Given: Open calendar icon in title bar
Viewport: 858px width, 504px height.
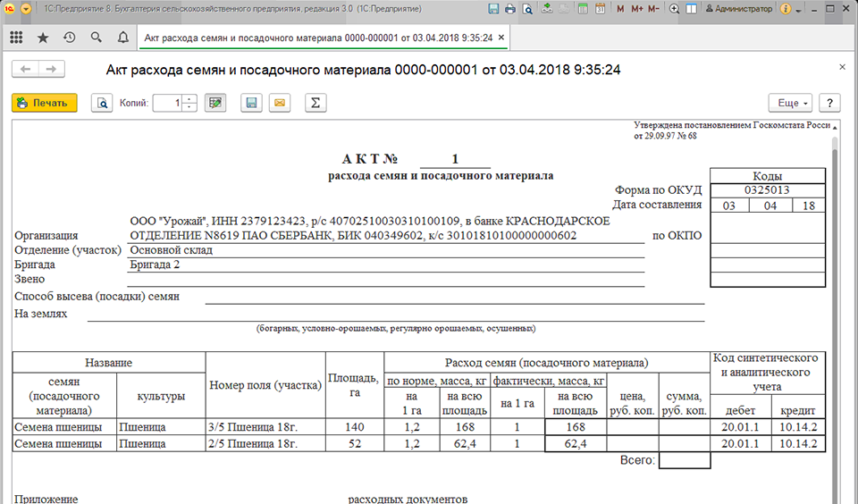Looking at the screenshot, I should pyautogui.click(x=601, y=9).
